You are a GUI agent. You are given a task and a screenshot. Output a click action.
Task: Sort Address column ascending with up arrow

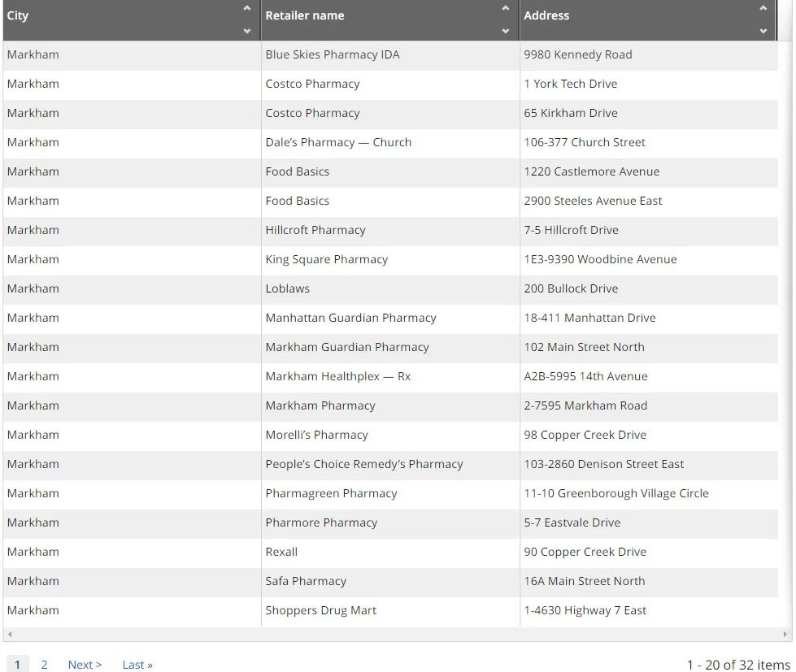[x=763, y=8]
